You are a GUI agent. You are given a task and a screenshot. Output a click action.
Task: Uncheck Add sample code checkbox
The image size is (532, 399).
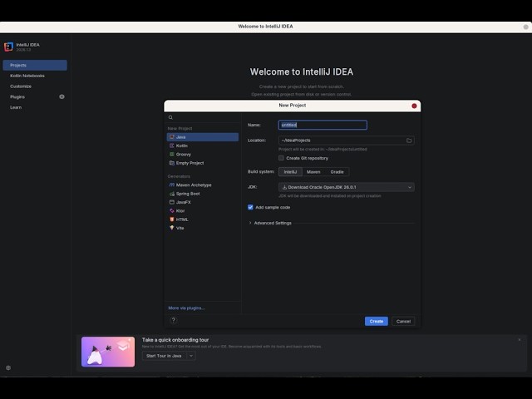[250, 207]
